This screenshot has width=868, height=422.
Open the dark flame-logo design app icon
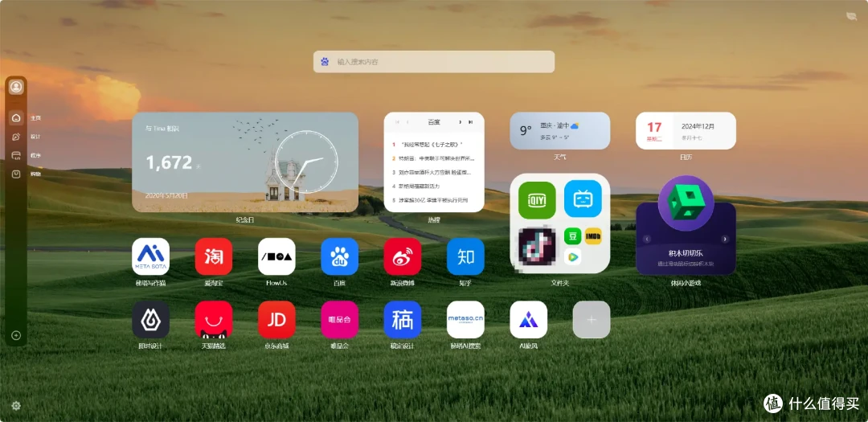[150, 320]
